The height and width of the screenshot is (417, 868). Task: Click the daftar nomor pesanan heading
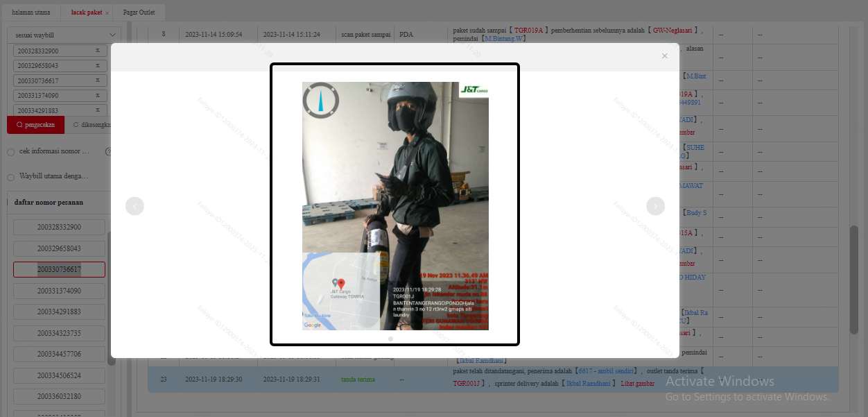point(49,203)
